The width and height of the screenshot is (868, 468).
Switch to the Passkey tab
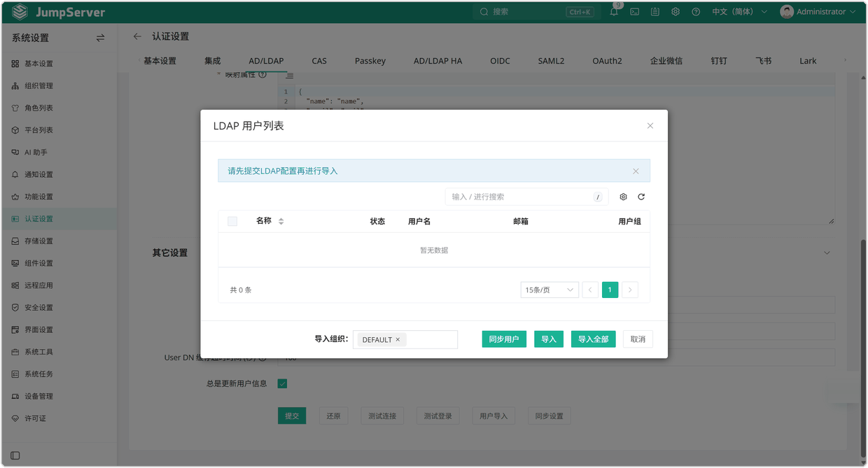[370, 61]
